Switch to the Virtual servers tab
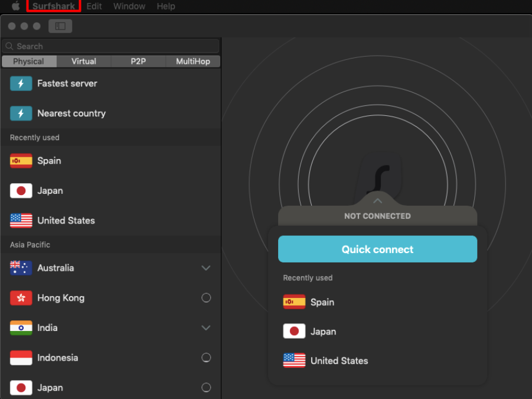 [84, 61]
